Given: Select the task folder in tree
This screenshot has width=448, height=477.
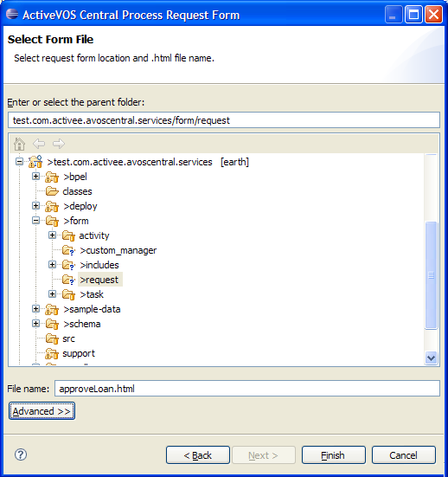Looking at the screenshot, I should point(92,294).
